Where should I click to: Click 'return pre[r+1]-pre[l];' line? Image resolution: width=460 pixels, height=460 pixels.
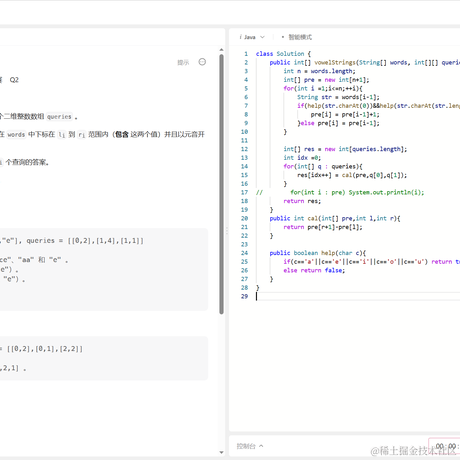click(x=323, y=227)
